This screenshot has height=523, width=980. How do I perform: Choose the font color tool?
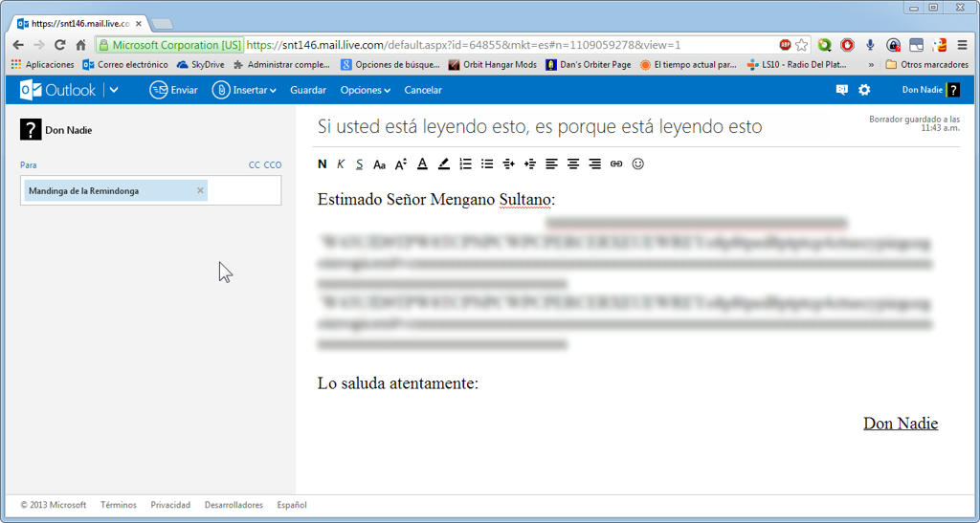422,164
